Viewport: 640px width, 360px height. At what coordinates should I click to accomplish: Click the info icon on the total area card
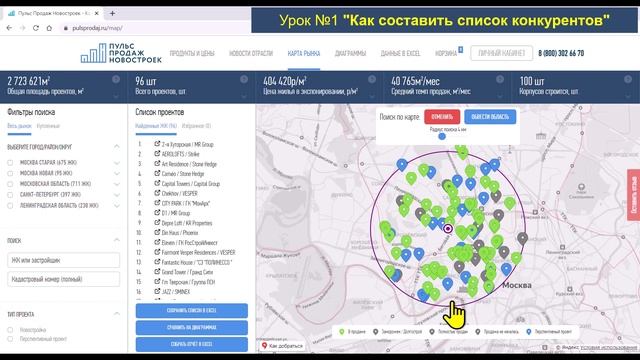tap(116, 79)
